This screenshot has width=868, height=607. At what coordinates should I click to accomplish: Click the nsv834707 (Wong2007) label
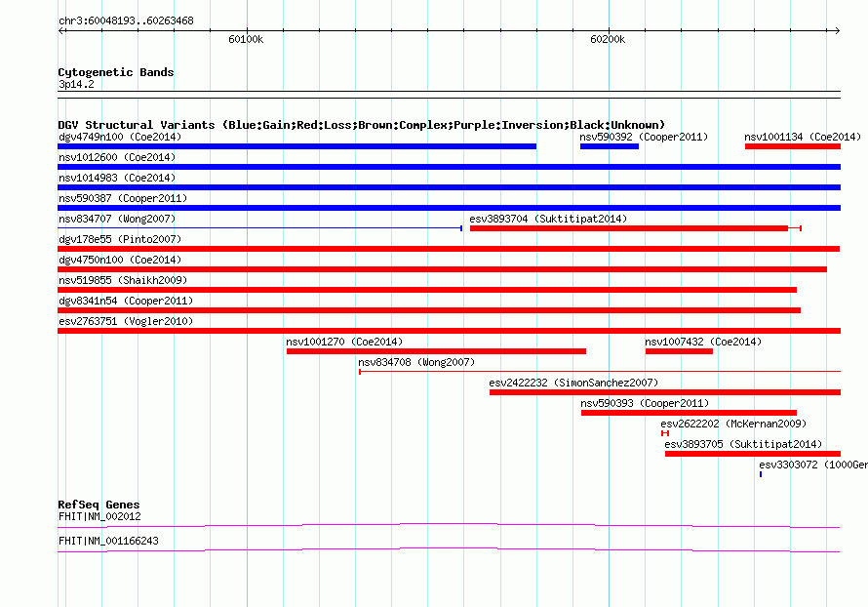(117, 219)
